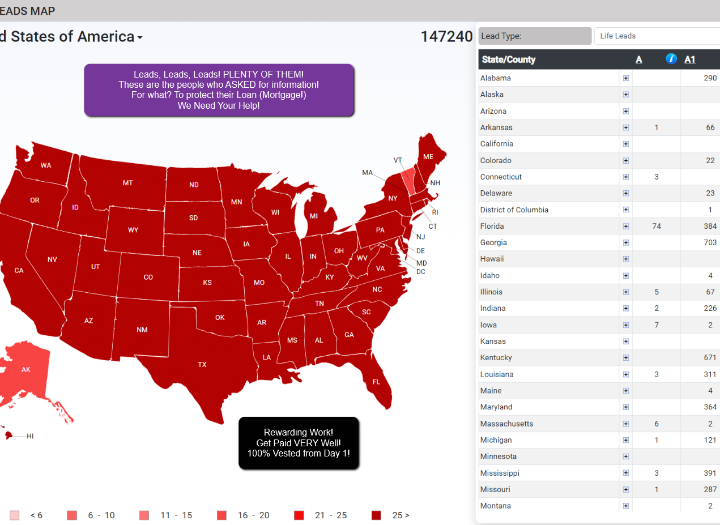Select Texas on the map
The height and width of the screenshot is (525, 720).
click(x=201, y=364)
